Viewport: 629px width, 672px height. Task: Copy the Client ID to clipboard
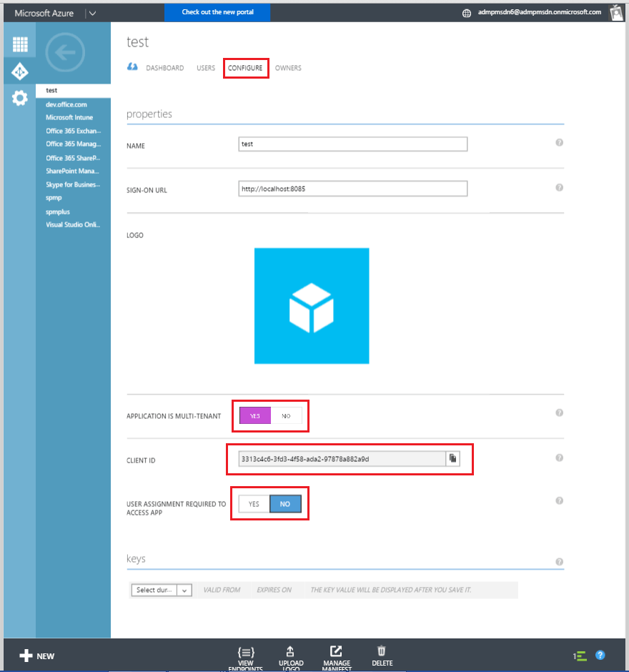click(452, 458)
